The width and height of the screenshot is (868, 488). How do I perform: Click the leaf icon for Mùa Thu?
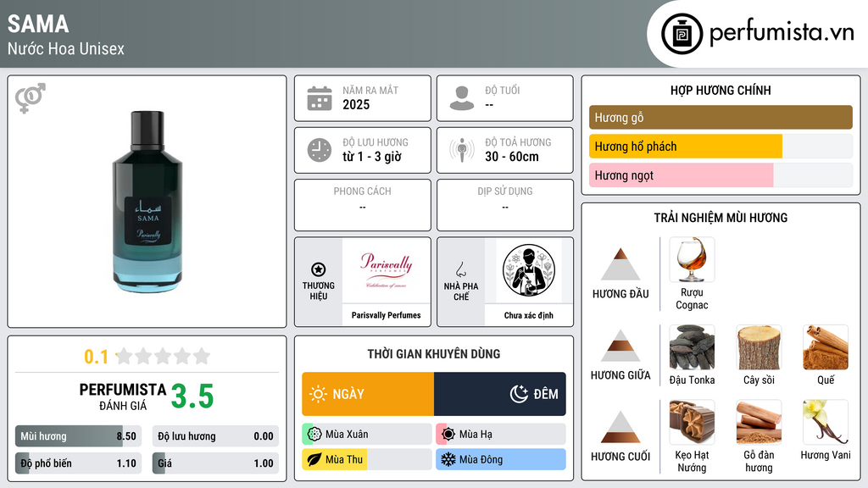click(x=314, y=460)
